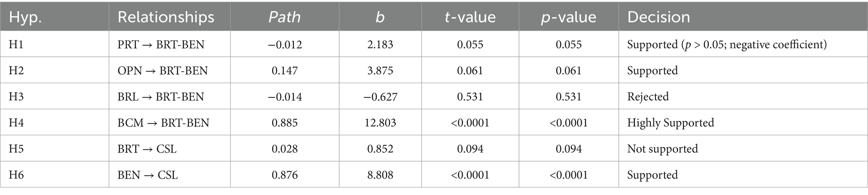Click the b value 12.803
The width and height of the screenshot is (868, 195).
coord(380,123)
